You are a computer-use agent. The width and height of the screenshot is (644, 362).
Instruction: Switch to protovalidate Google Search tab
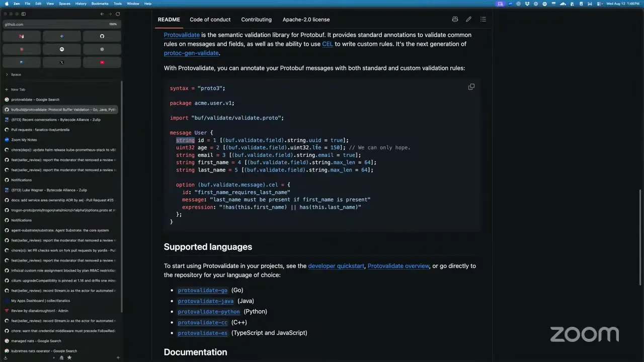[x=60, y=100]
